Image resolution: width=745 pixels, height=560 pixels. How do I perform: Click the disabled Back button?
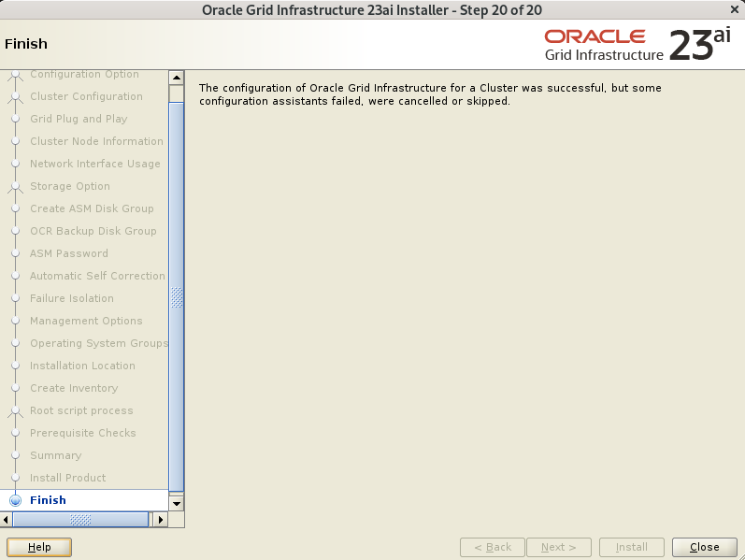pos(493,547)
